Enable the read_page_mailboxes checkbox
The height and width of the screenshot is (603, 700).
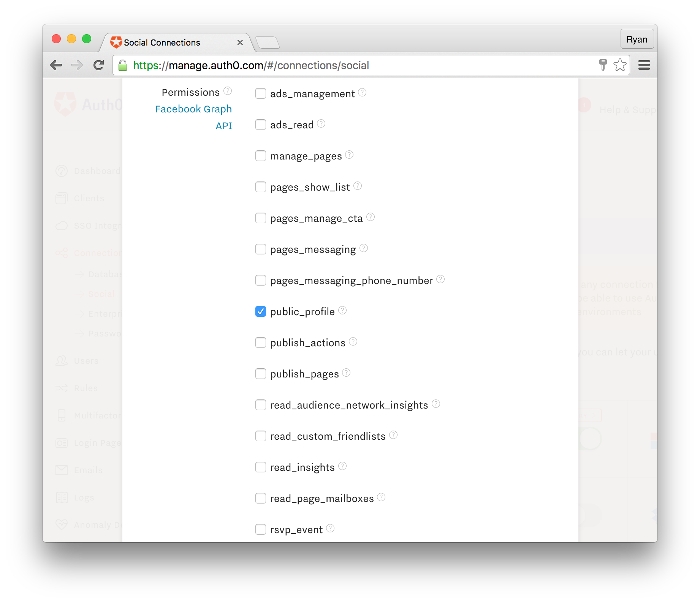coord(261,498)
